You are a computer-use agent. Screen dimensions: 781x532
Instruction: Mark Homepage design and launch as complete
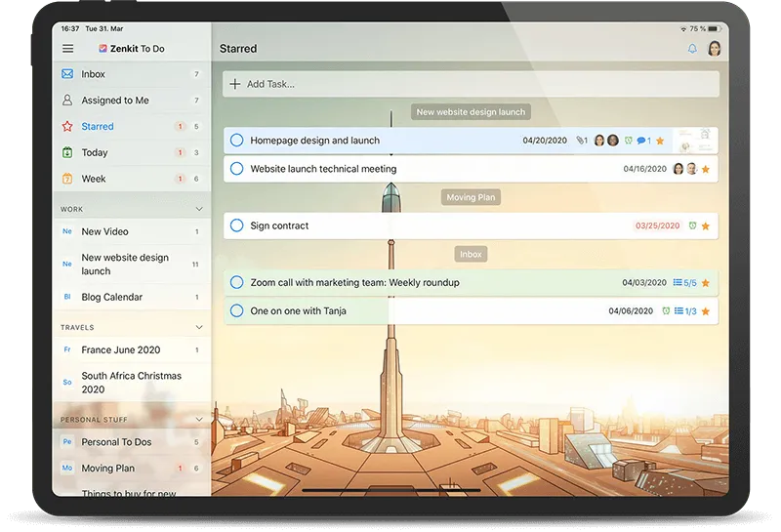tap(237, 141)
